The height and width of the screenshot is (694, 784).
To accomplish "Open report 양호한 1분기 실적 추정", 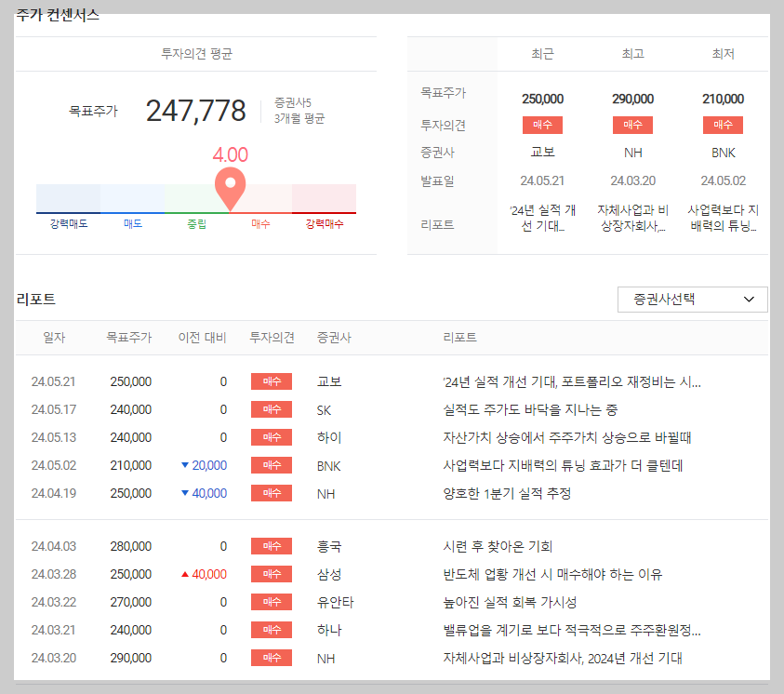I will click(x=507, y=494).
